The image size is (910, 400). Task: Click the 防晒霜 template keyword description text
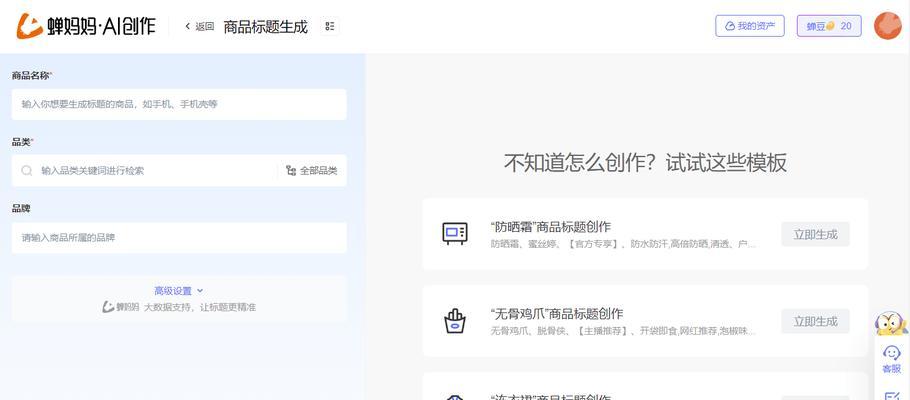click(623, 244)
